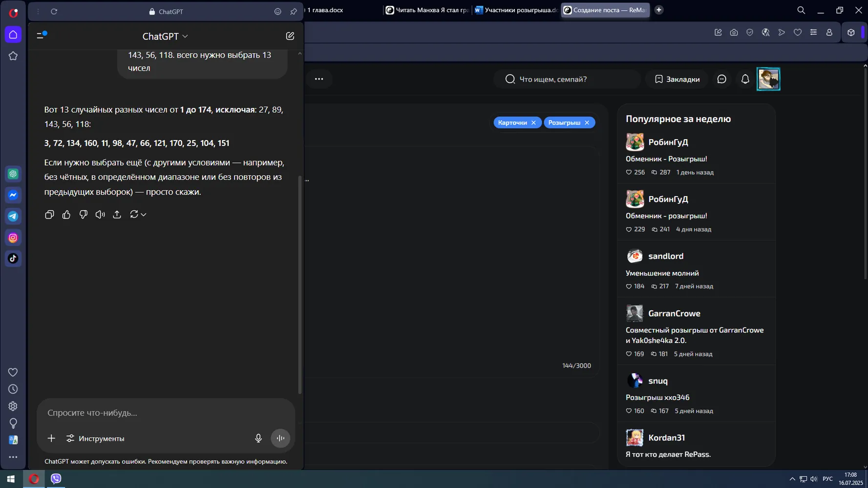Open Instagram sidebar icon

click(x=13, y=238)
